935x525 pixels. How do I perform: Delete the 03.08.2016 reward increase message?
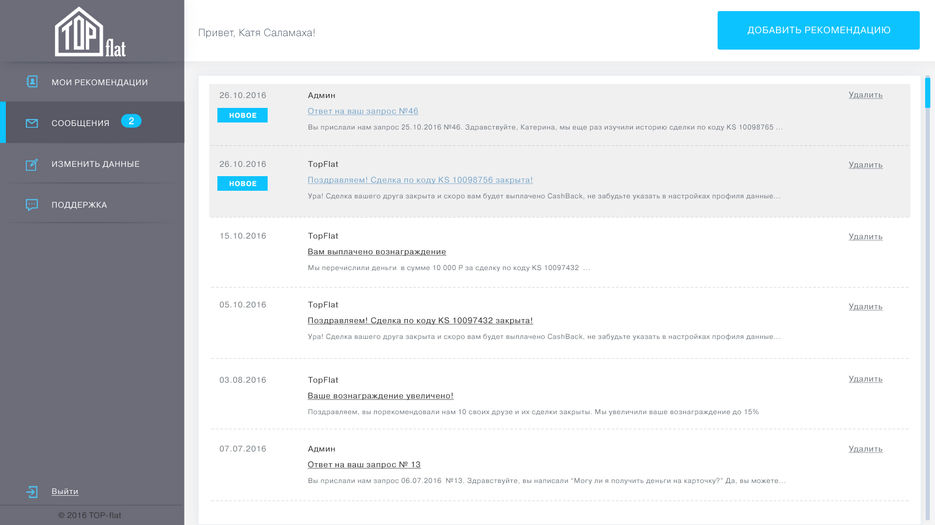coord(865,379)
